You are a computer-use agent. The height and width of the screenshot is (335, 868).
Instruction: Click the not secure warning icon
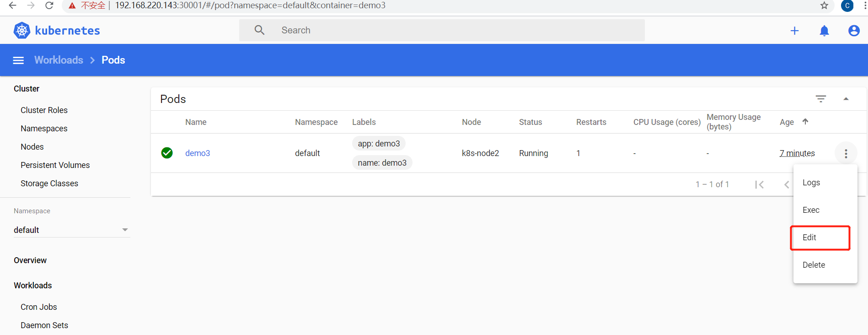[x=72, y=5]
